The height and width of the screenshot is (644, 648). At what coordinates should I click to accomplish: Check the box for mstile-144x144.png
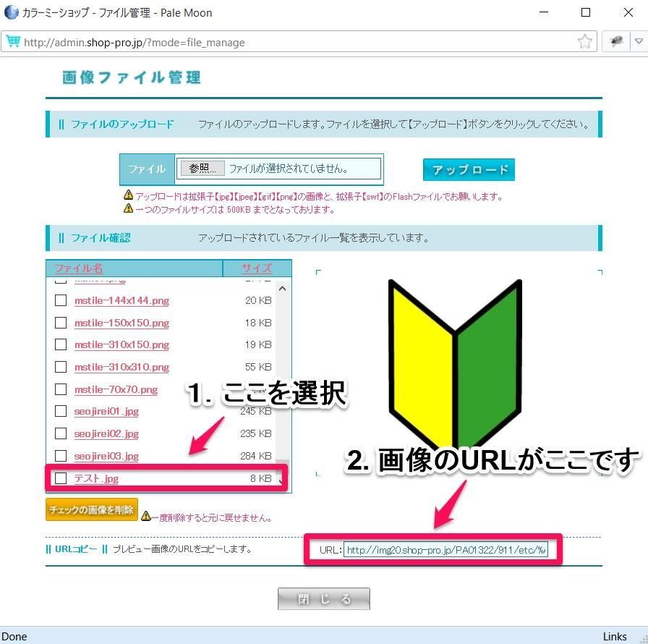tap(61, 300)
